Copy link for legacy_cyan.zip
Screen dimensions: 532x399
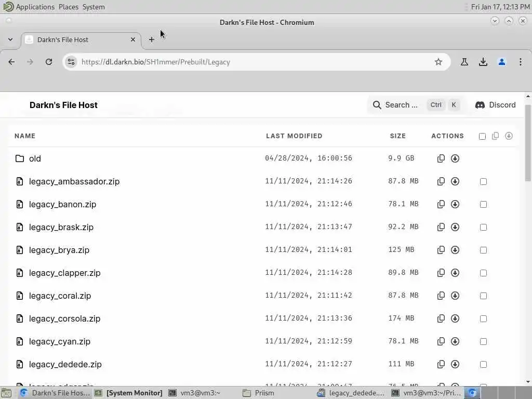(441, 341)
